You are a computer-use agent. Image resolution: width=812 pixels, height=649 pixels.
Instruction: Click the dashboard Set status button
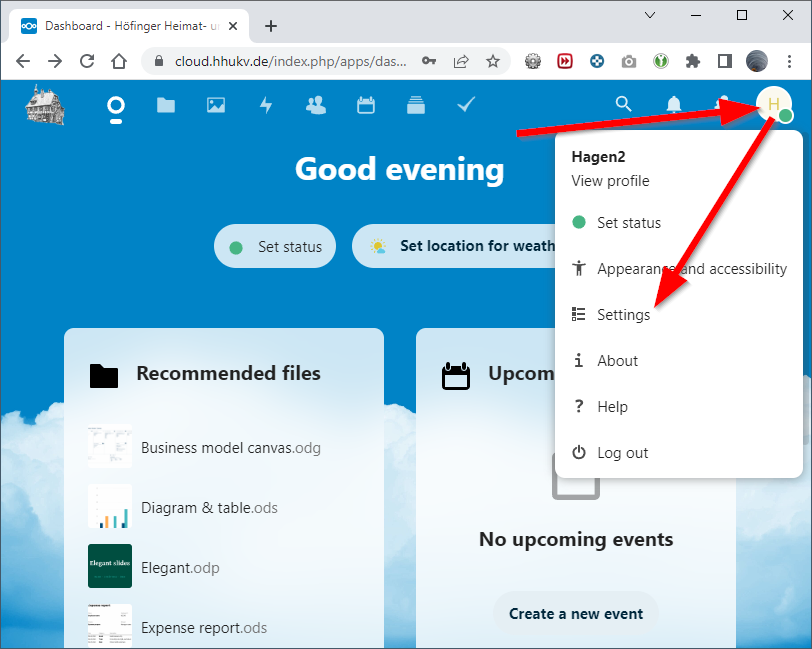click(275, 246)
